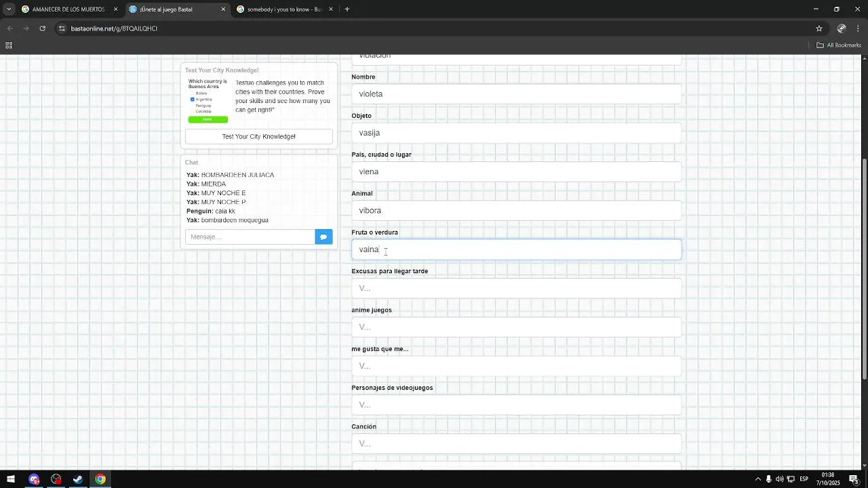Open the extensions icon in the toolbar
868x488 pixels.
click(x=842, y=28)
